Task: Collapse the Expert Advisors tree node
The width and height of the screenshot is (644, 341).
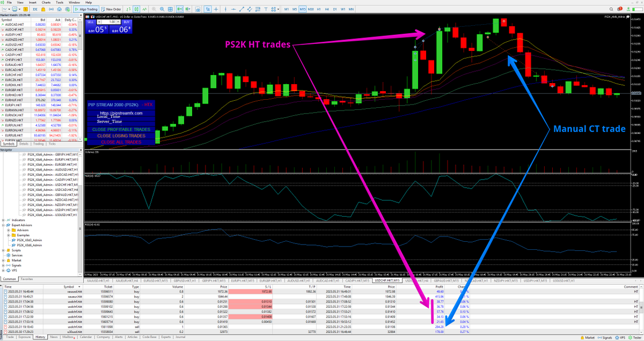Action: [3, 225]
